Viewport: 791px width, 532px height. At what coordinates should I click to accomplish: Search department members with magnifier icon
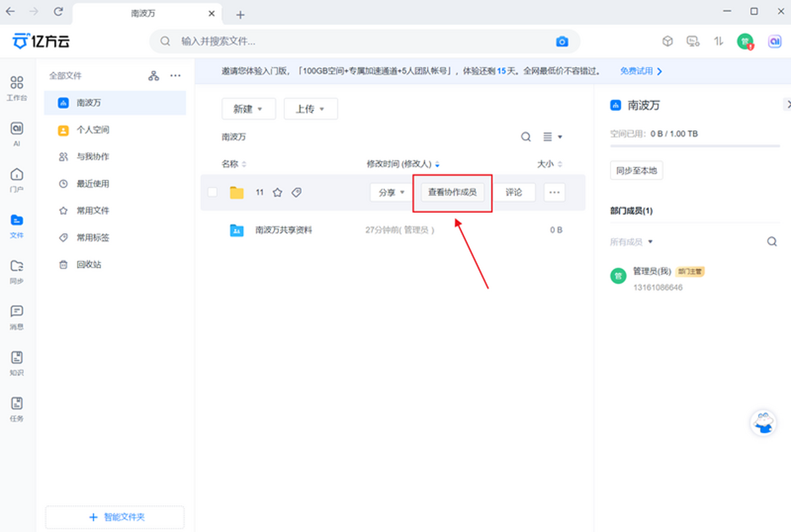click(772, 242)
